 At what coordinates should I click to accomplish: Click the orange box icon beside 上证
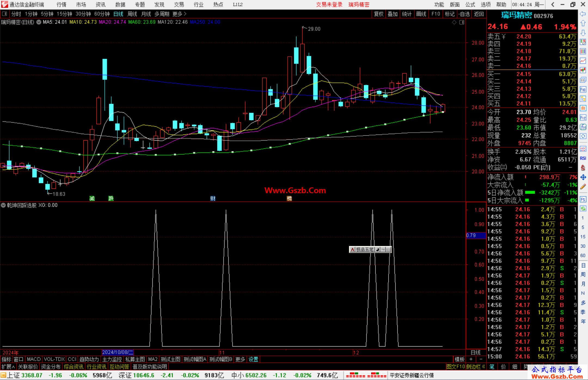click(3, 375)
